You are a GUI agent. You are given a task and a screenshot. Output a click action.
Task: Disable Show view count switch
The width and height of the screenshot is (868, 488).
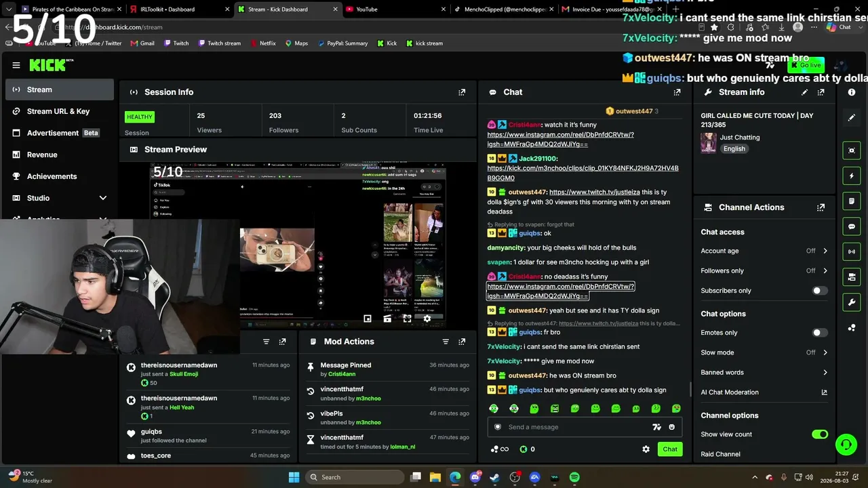[x=820, y=434]
